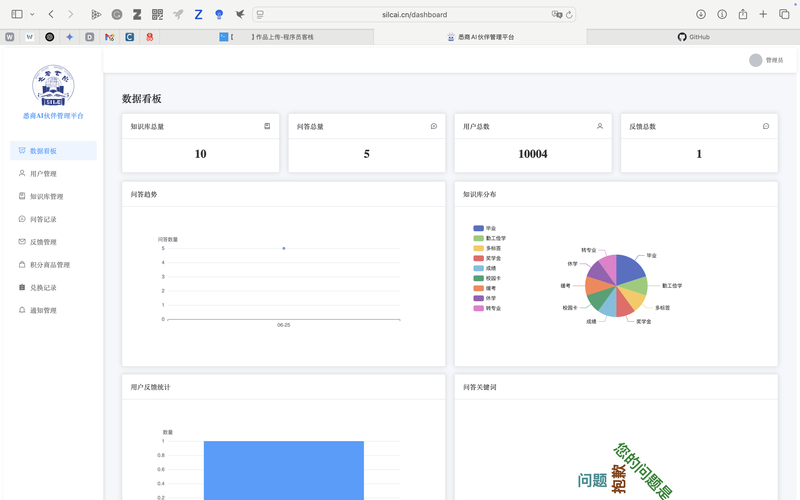Screen dimensions: 800x500
Task: Toggle the 勤工俭学 legend swatch
Action: click(479, 238)
